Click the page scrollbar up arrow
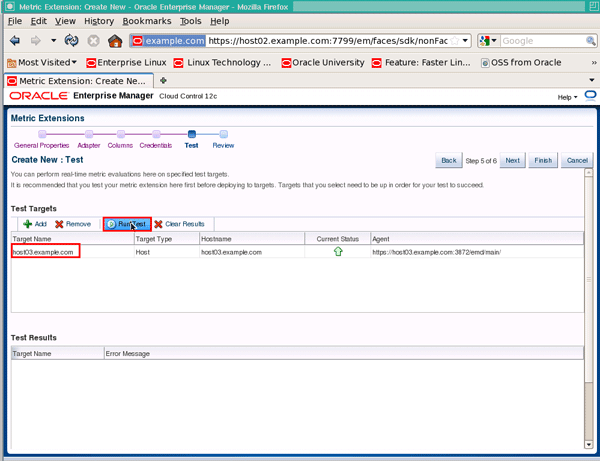 click(x=589, y=173)
